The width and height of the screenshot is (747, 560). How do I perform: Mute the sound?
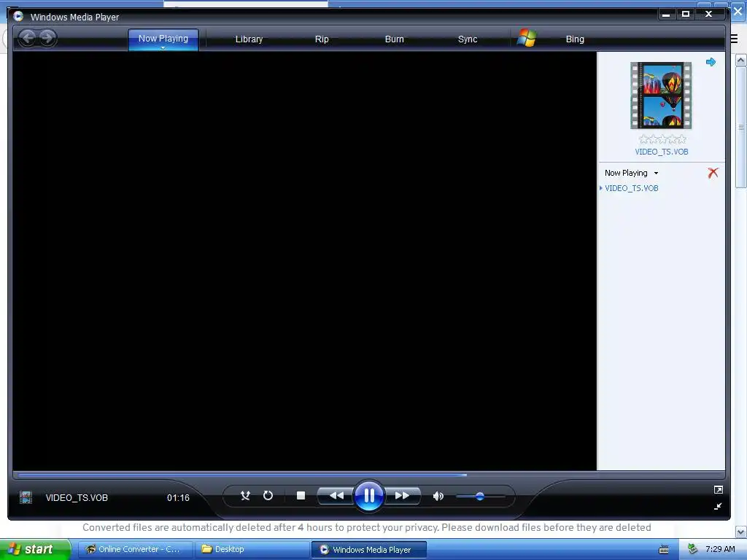[438, 496]
